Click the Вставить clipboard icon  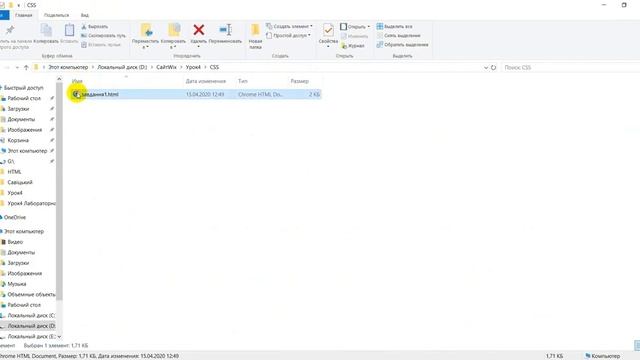(69, 30)
